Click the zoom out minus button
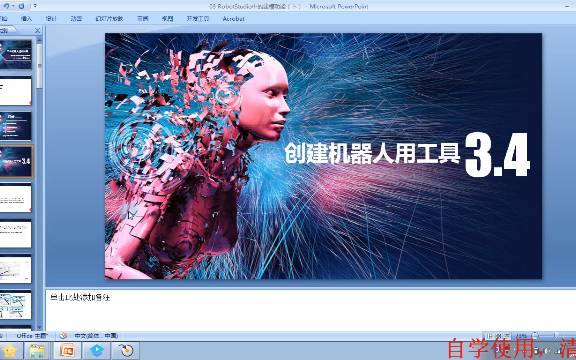This screenshot has height=360, width=576. (x=536, y=336)
